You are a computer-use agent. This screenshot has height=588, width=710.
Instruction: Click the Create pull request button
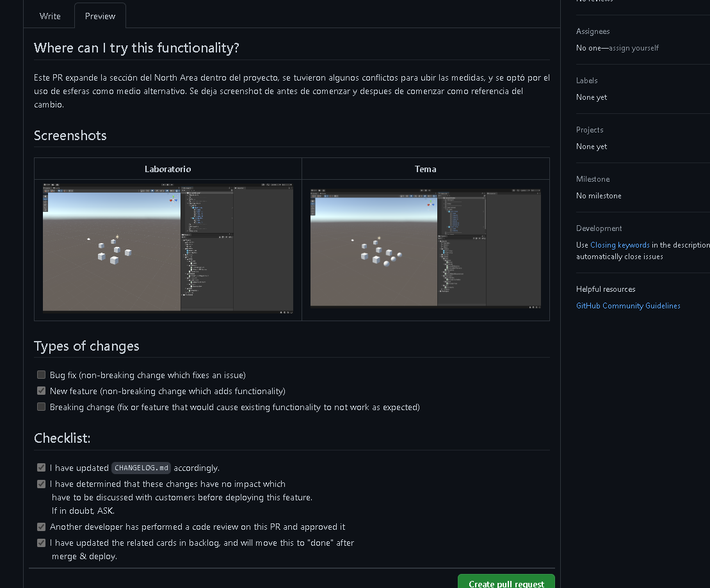[506, 583]
